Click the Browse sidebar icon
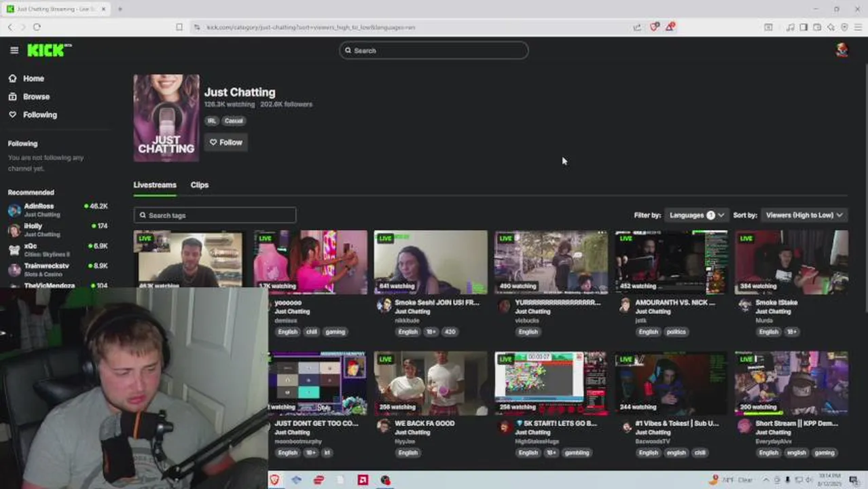This screenshot has height=489, width=868. pos(13,96)
